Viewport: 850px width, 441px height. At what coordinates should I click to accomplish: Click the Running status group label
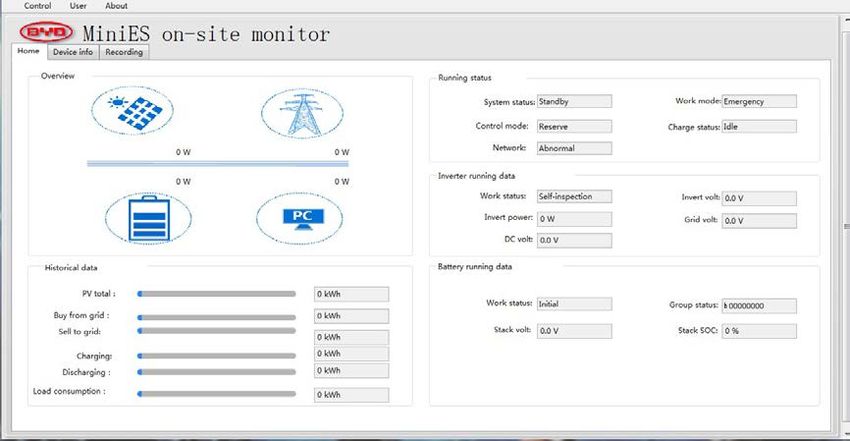(x=465, y=77)
